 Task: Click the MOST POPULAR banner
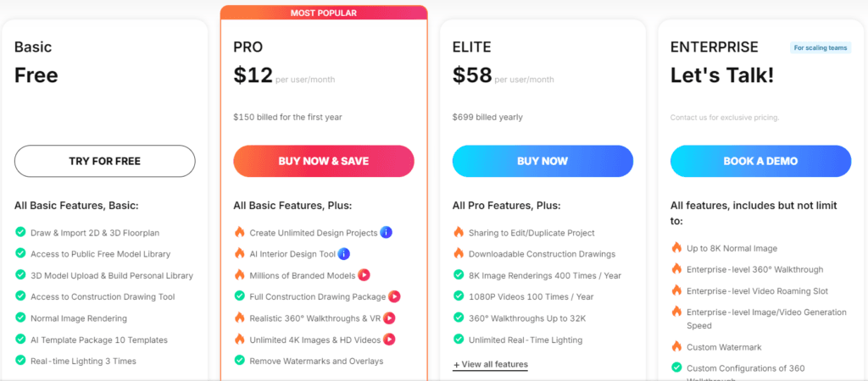click(x=324, y=13)
